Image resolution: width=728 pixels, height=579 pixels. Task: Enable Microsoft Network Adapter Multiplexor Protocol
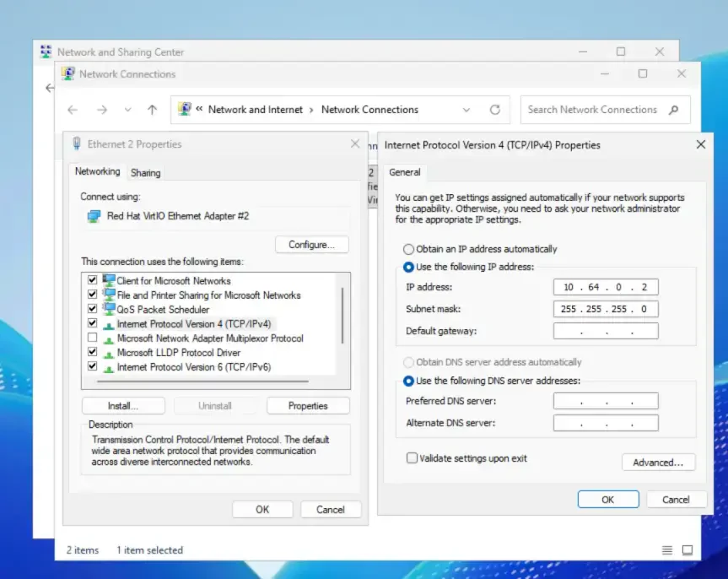tap(93, 338)
